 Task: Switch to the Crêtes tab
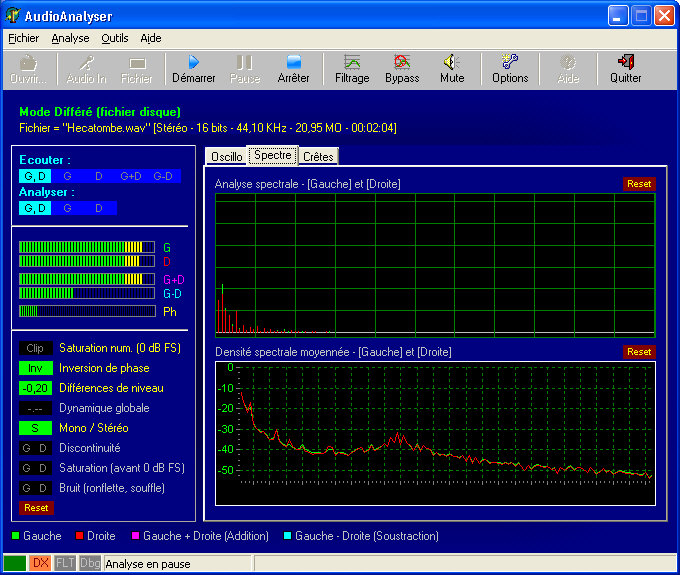318,157
